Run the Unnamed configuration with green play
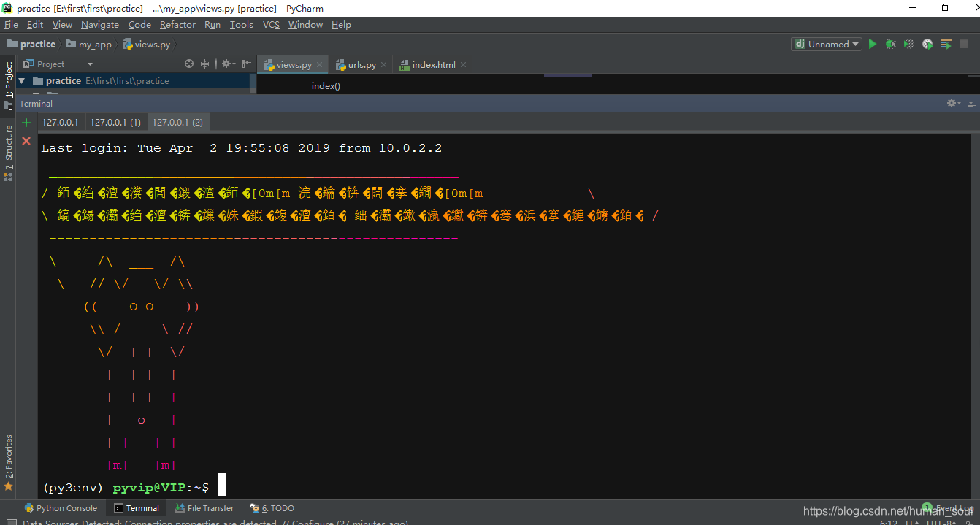Screen dimensions: 980x525 click(872, 44)
